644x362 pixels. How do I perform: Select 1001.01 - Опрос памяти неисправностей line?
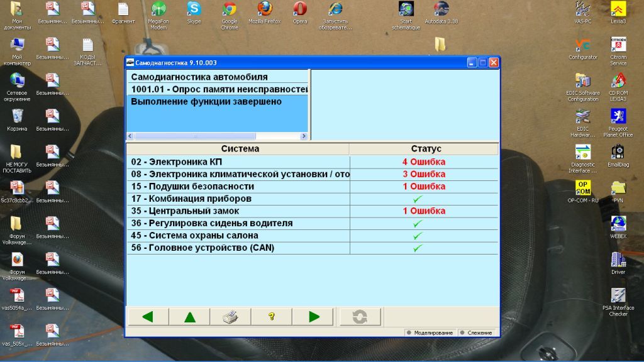(x=217, y=89)
